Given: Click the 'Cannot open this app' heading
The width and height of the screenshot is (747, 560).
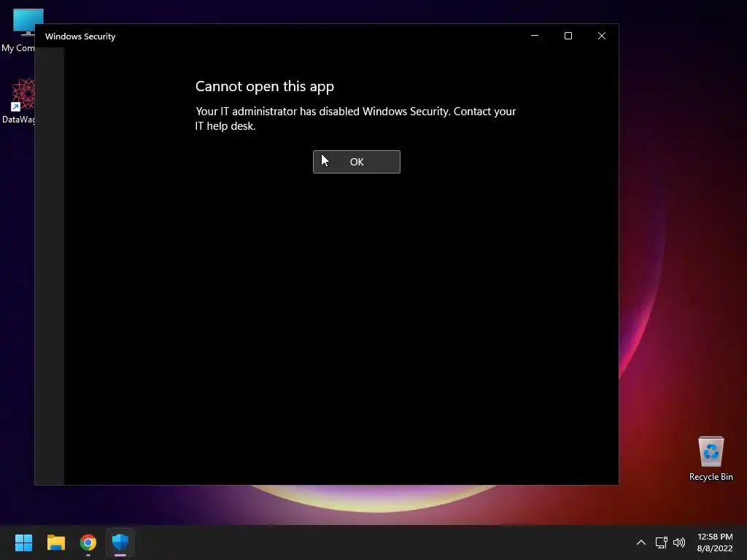Looking at the screenshot, I should point(265,87).
